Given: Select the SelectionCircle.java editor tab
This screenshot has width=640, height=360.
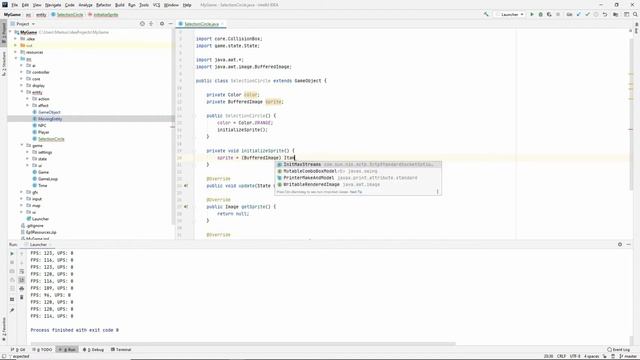Looking at the screenshot, I should 201,24.
